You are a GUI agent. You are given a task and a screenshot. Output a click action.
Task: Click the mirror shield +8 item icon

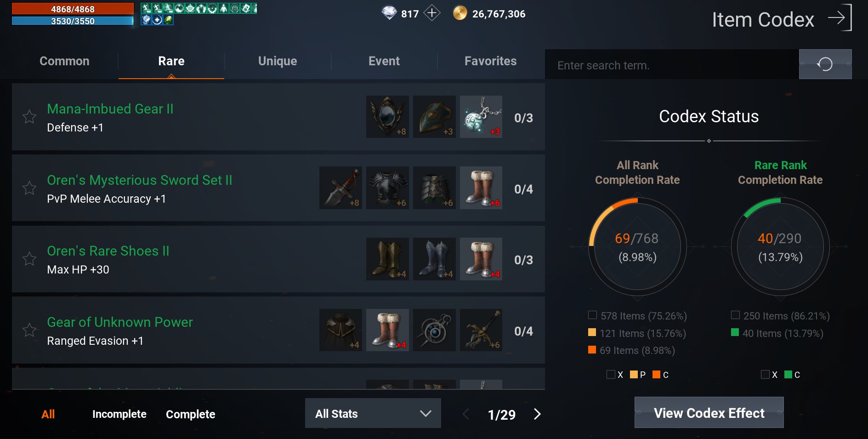[387, 117]
